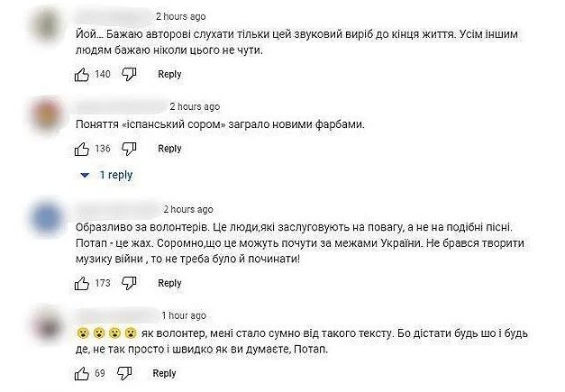Like the volunteer comment with 69 likes
This screenshot has width=565, height=392.
point(81,373)
